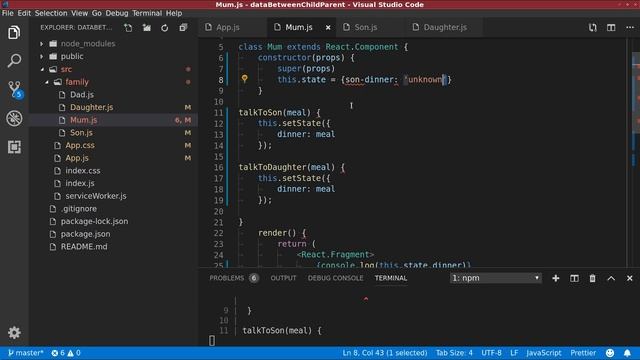
Task: Click master branch indicator in status bar
Action: pyautogui.click(x=25, y=353)
